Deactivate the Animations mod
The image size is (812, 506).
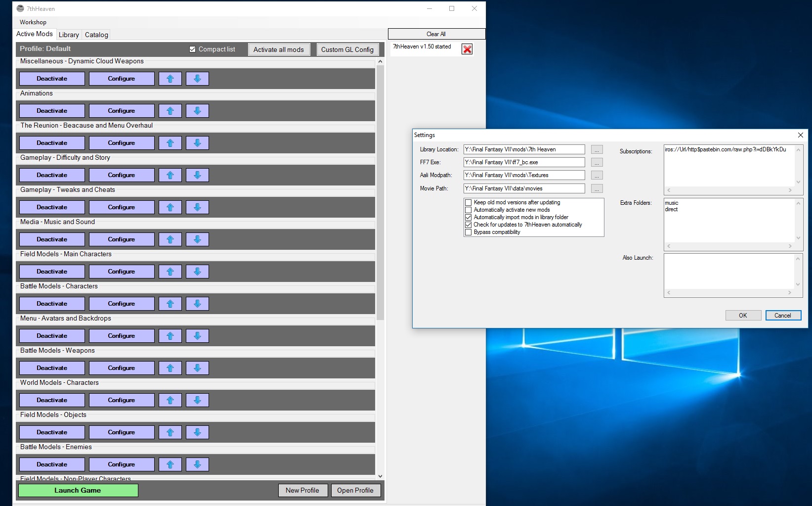click(x=52, y=111)
